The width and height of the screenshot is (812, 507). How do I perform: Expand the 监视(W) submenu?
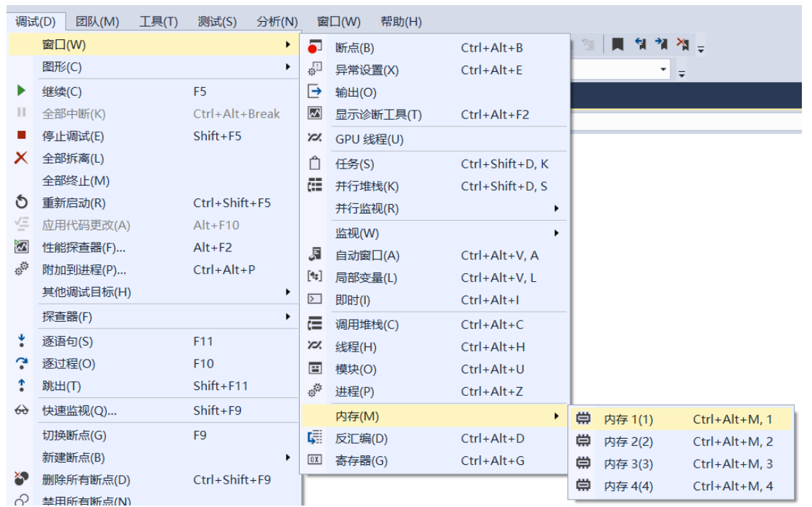click(556, 232)
